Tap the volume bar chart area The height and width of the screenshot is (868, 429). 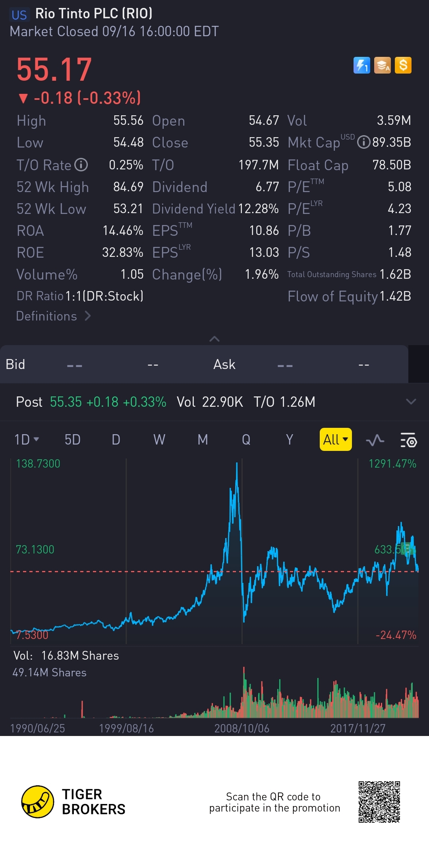pyautogui.click(x=214, y=692)
